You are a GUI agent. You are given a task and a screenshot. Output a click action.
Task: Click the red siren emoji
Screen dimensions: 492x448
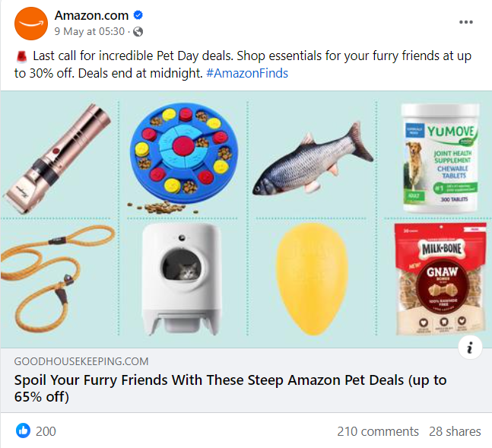[x=21, y=56]
